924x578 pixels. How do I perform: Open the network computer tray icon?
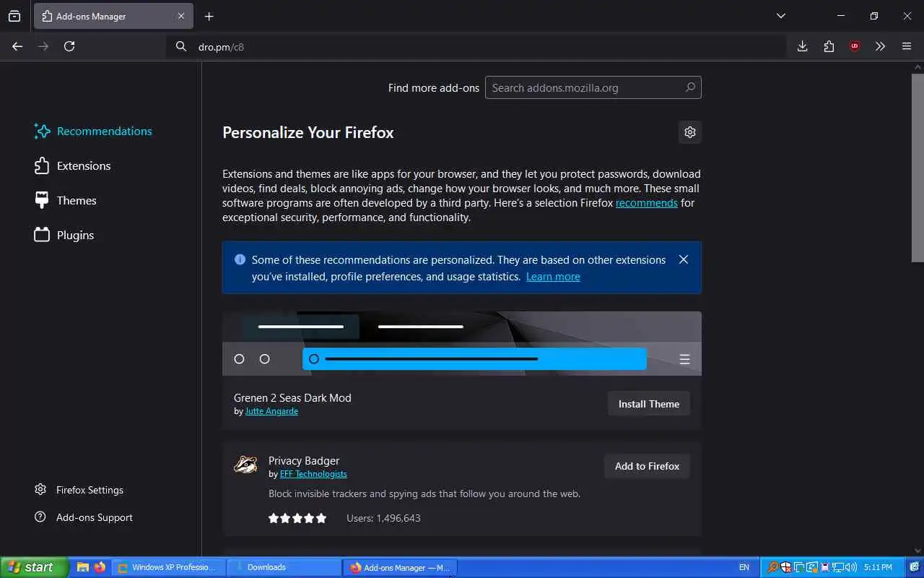tap(838, 567)
